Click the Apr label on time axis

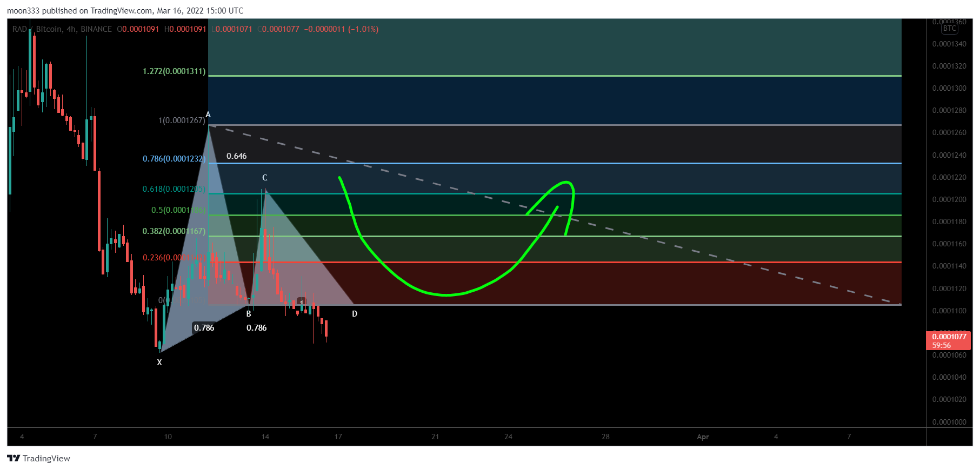(703, 437)
